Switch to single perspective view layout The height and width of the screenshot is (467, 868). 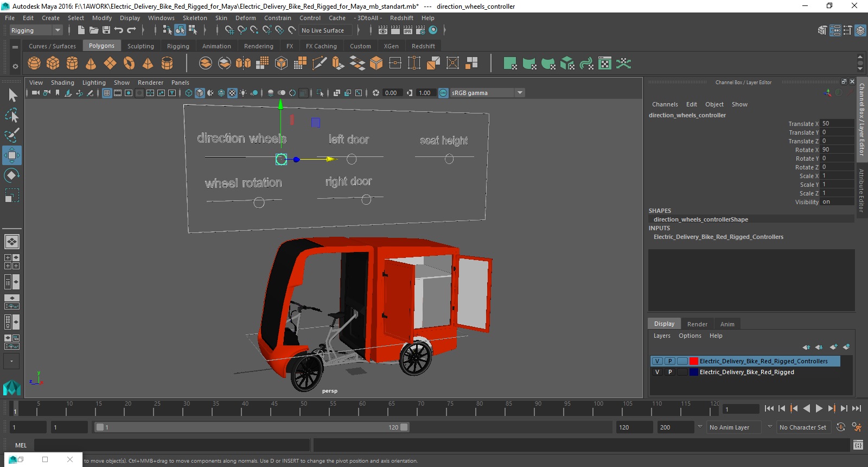[12, 242]
